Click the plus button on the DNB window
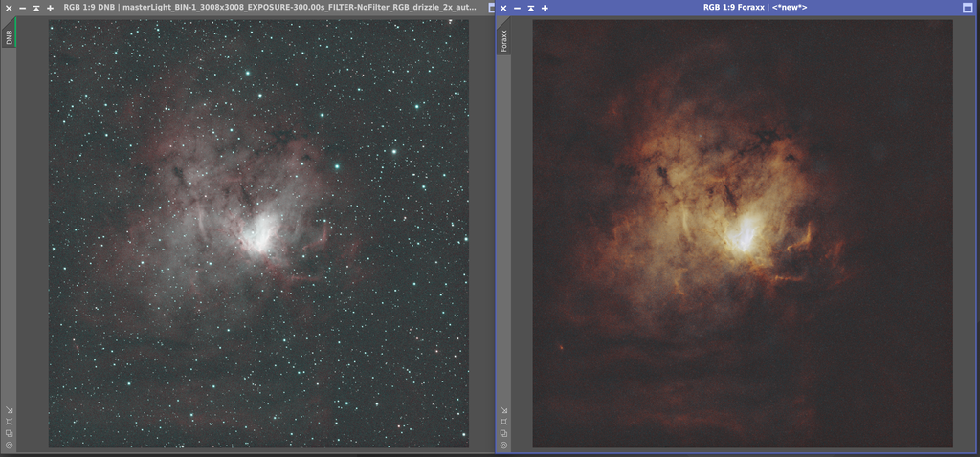 point(50,8)
